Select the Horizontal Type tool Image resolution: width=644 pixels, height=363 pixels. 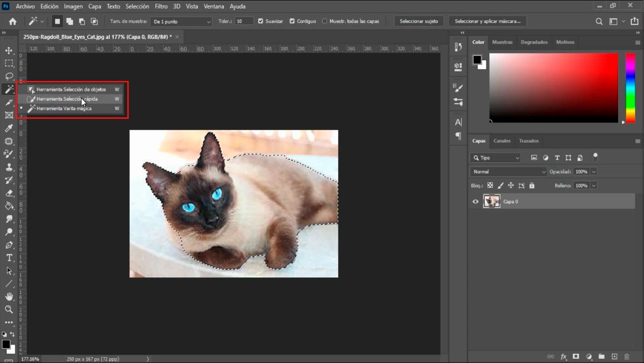click(x=9, y=258)
